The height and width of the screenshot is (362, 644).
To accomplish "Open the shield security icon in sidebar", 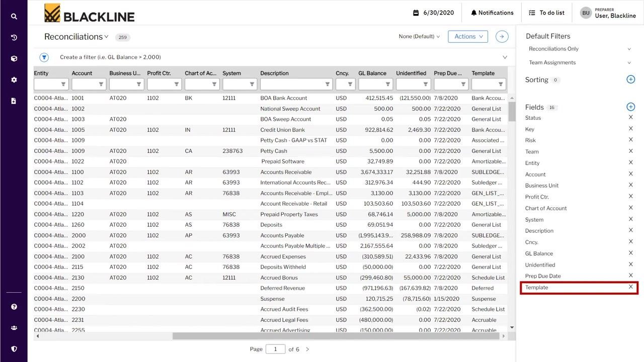I will 14,349.
